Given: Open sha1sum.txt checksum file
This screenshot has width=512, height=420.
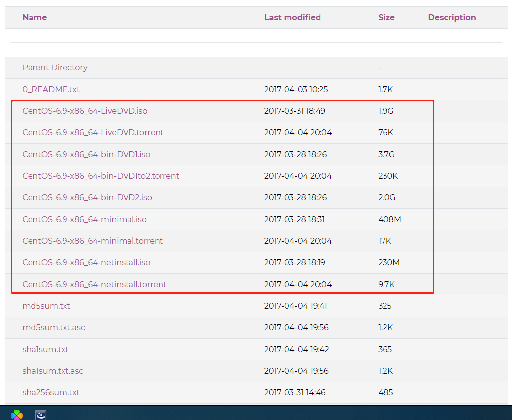Looking at the screenshot, I should (45, 349).
